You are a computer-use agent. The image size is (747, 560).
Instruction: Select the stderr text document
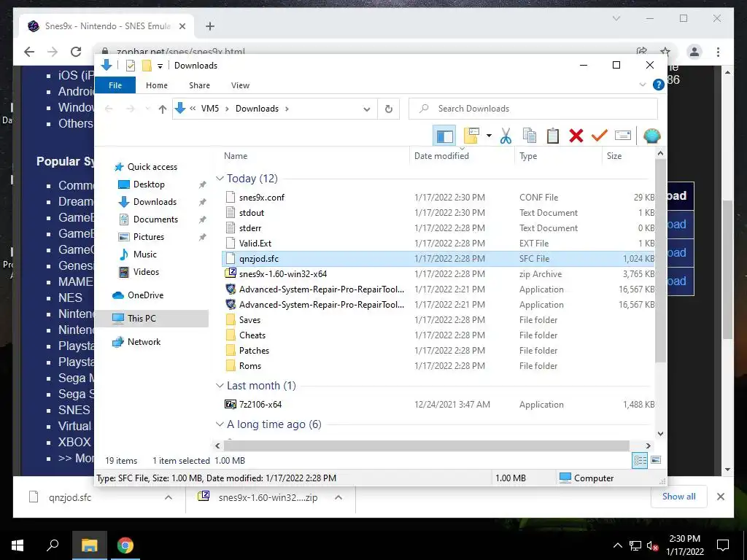438,228
